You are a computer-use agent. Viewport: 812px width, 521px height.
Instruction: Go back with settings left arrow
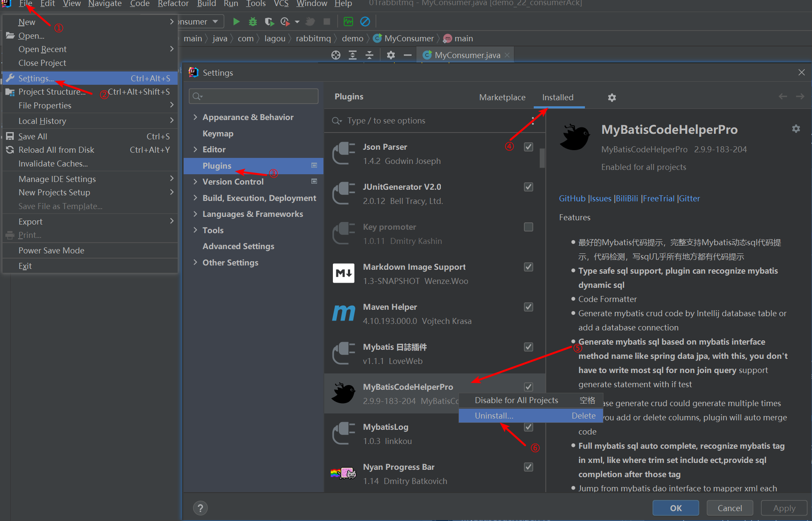783,97
